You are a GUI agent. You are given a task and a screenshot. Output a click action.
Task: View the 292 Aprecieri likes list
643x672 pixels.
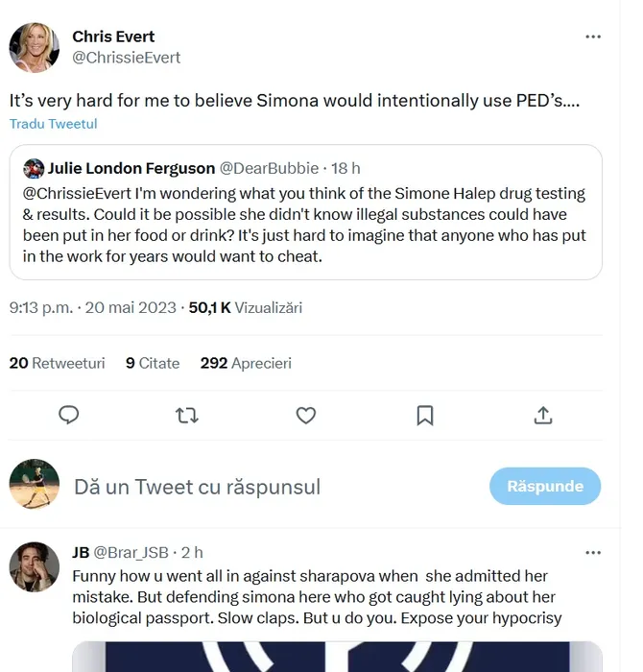coord(246,363)
